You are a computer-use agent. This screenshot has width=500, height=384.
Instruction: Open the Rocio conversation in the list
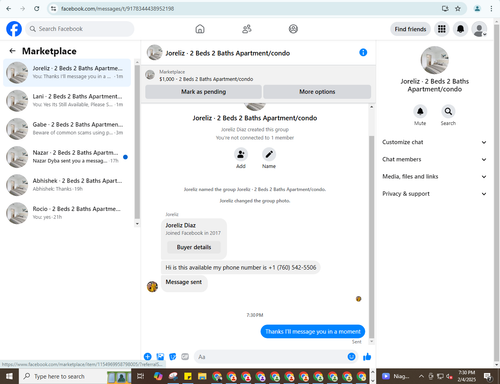(67, 213)
